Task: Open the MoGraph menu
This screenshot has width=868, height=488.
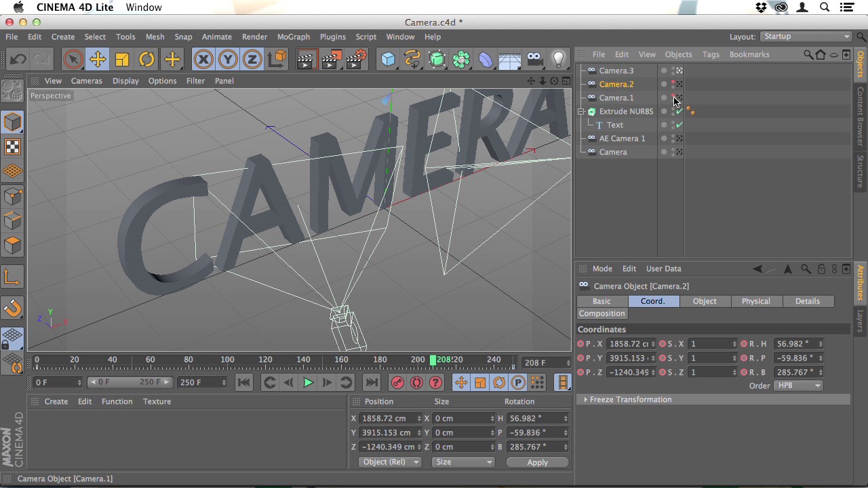Action: (x=293, y=37)
